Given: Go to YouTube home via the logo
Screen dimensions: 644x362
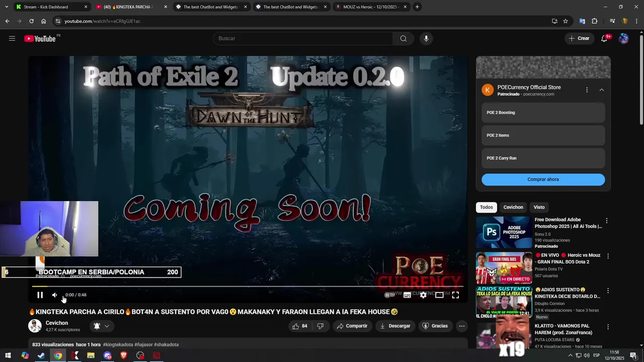Looking at the screenshot, I should (x=40, y=39).
